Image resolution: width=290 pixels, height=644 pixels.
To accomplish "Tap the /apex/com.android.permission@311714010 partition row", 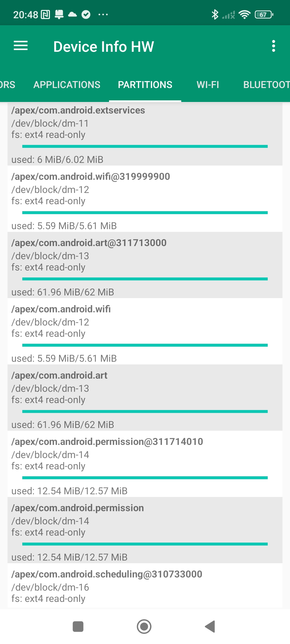I will [145, 464].
